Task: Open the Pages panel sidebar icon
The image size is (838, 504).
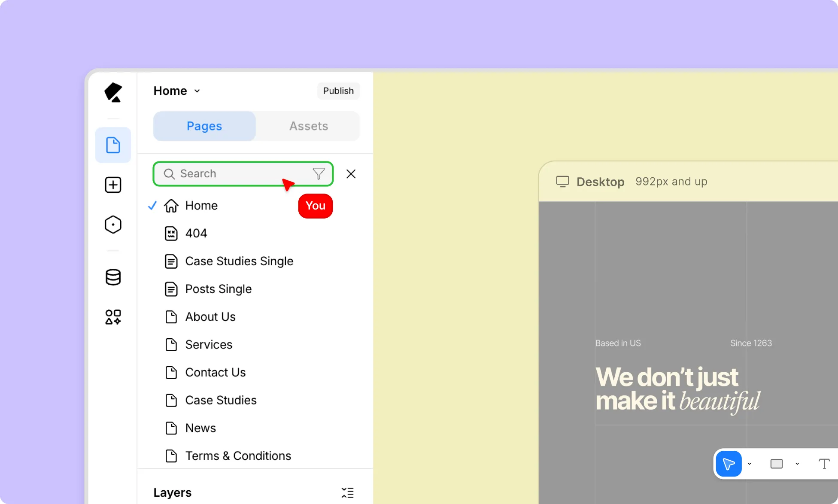Action: 113,145
